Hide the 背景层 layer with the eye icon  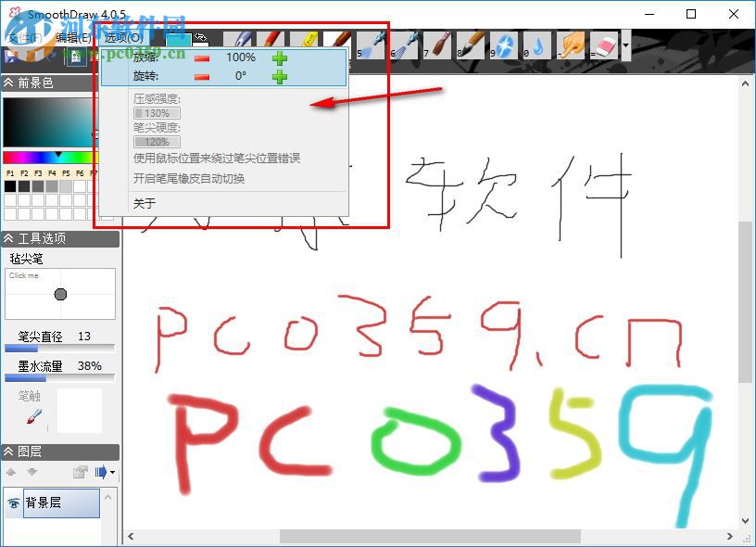pos(12,503)
